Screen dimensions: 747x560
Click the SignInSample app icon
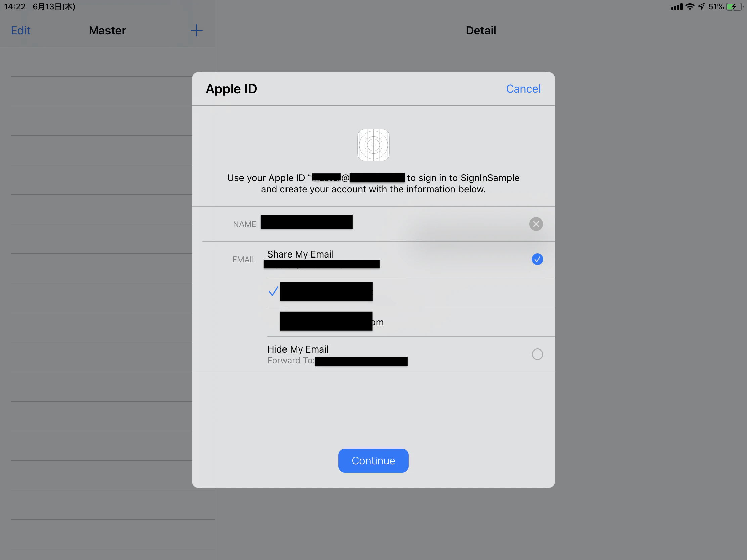[373, 145]
